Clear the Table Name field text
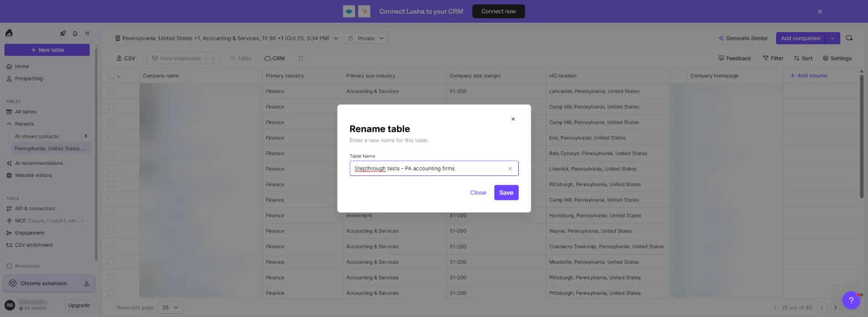 pos(510,169)
